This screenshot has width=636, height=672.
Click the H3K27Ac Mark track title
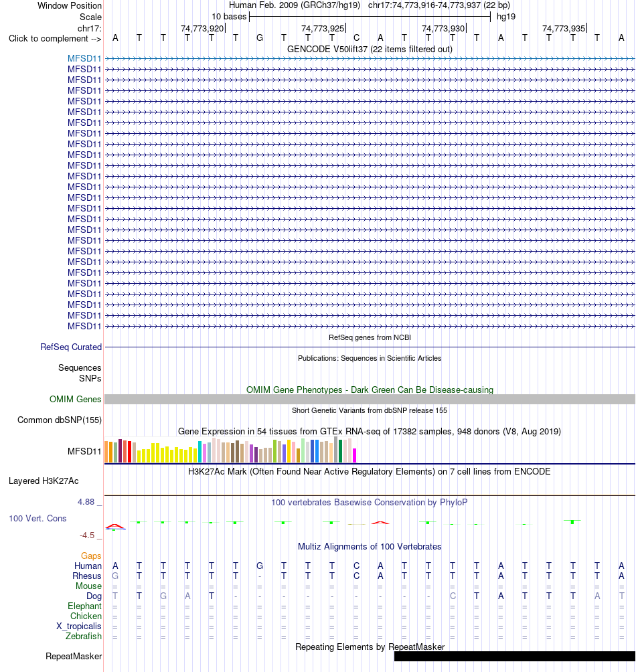pos(370,471)
